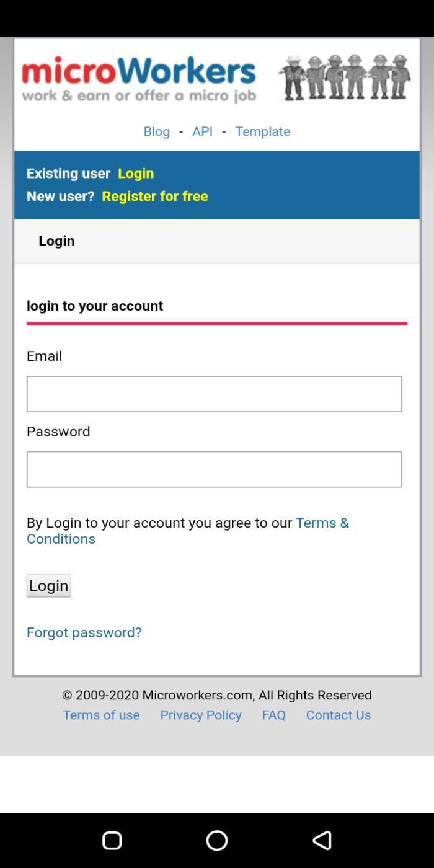Click the microWorkers logo
The height and width of the screenshot is (868, 434).
pyautogui.click(x=138, y=79)
